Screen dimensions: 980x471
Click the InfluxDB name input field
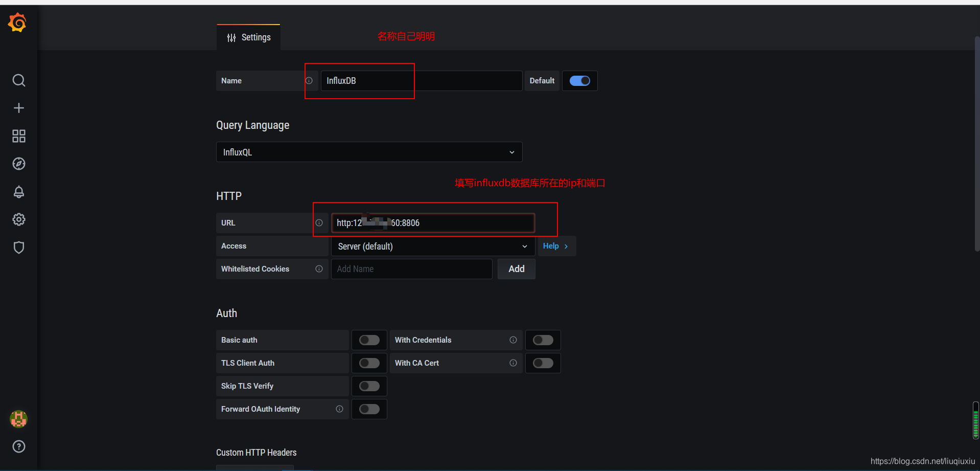click(422, 81)
